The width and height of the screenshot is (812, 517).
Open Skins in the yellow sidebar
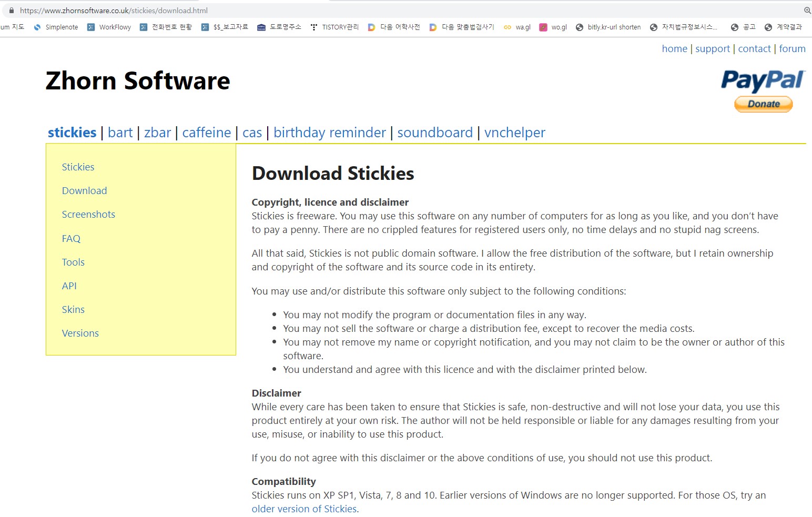pyautogui.click(x=73, y=310)
